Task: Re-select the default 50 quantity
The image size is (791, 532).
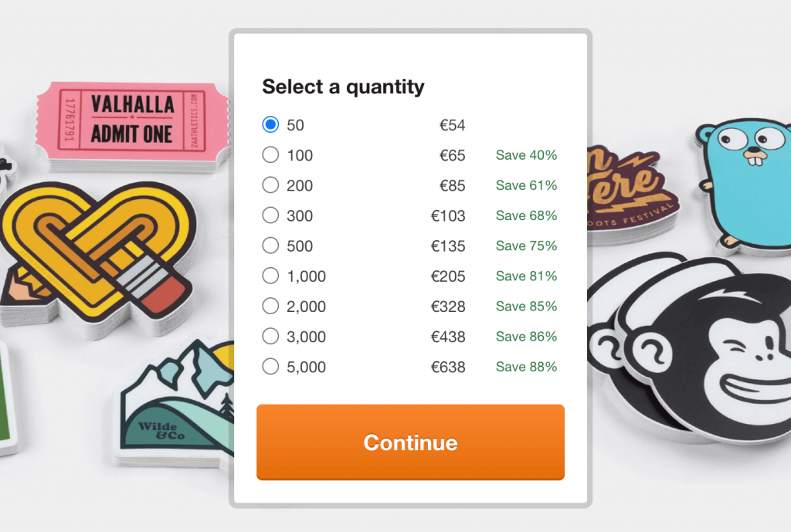Action: coord(270,124)
